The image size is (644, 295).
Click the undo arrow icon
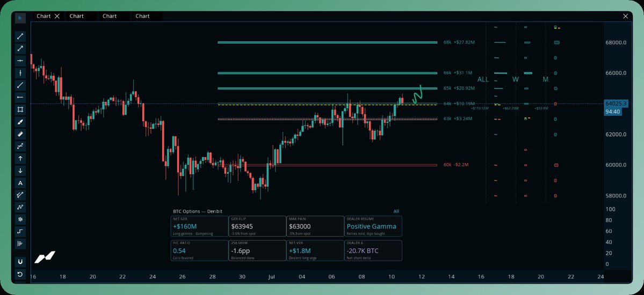click(x=20, y=274)
